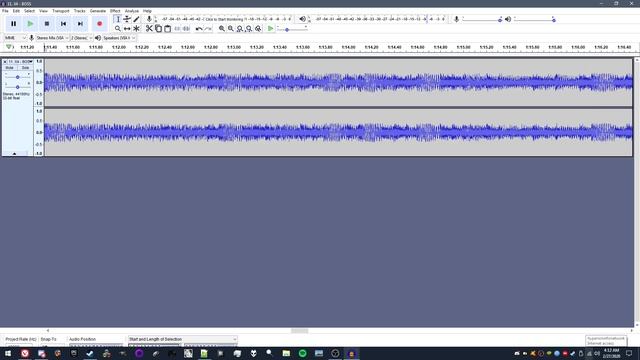Click the Zoom Toggle icon

click(x=258, y=29)
